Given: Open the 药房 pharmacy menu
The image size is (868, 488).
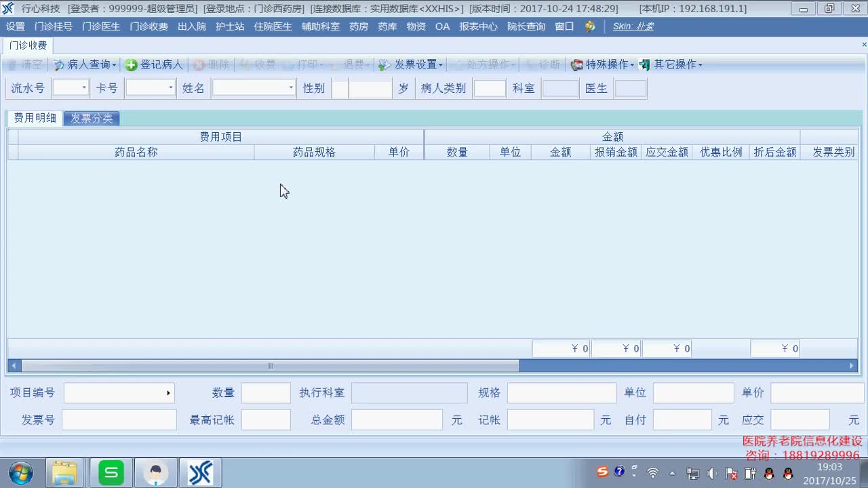Looking at the screenshot, I should click(358, 26).
